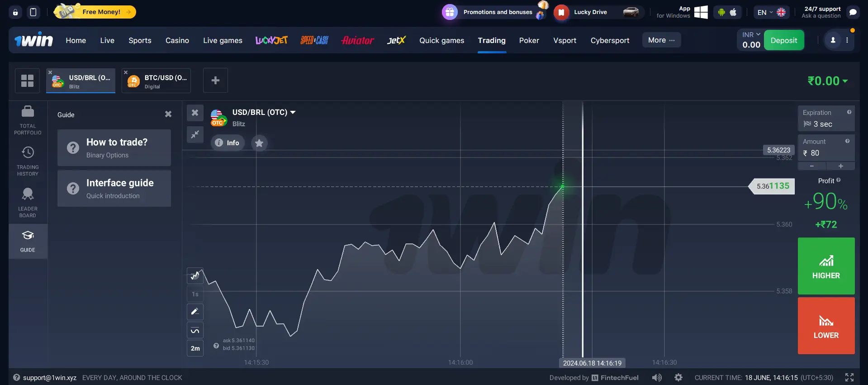Open the three-dot account menu
The width and height of the screenshot is (868, 385).
tap(847, 40)
